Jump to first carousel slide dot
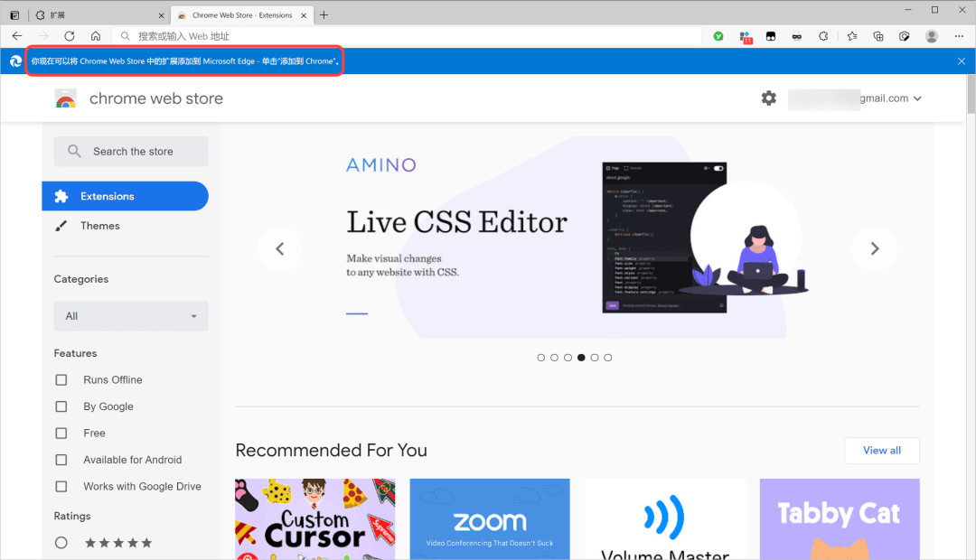The width and height of the screenshot is (976, 560). (541, 358)
